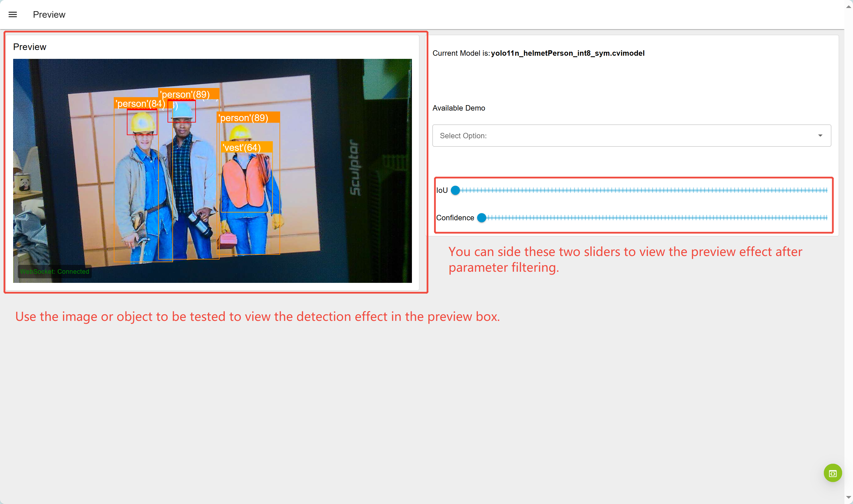Screen dimensions: 853x504
Task: Click the scrollbar down arrow
Action: [848, 497]
